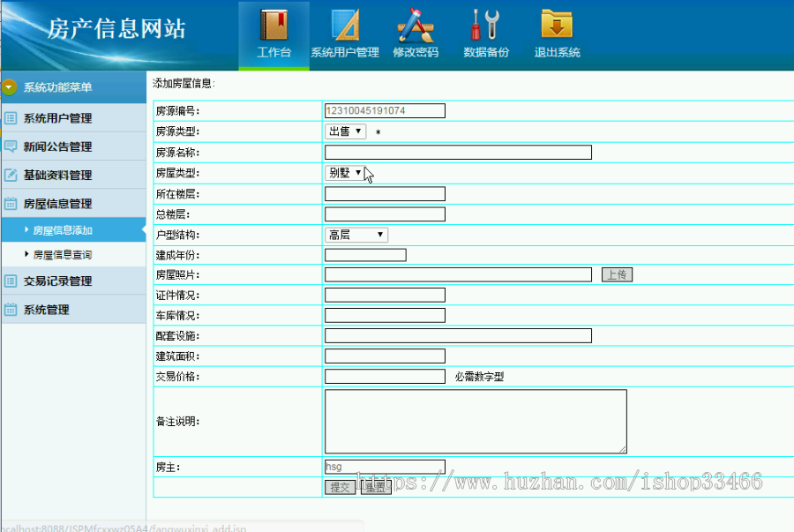This screenshot has height=532, width=794.
Task: Open the 房屋类型 dropdown showing 别墅
Action: click(x=344, y=173)
